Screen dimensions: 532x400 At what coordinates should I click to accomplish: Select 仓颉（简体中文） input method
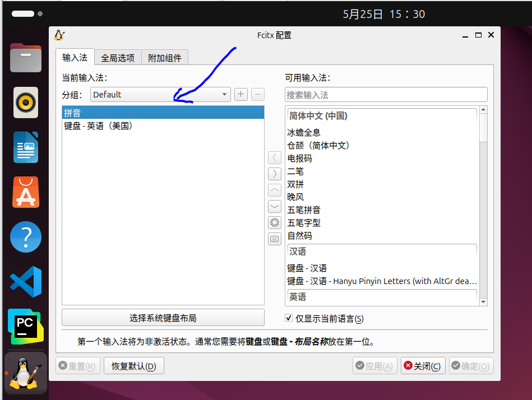point(382,145)
